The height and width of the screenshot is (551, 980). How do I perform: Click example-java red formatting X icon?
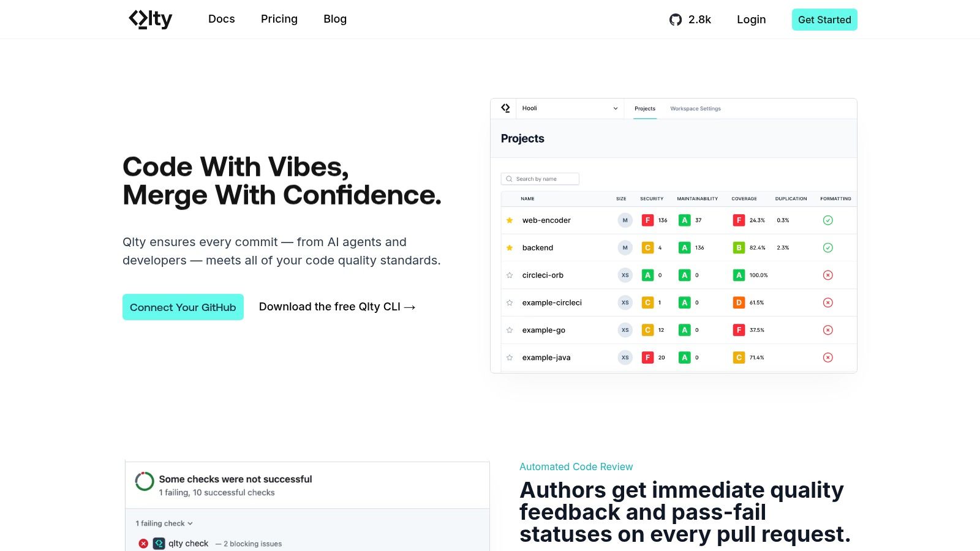pos(828,358)
